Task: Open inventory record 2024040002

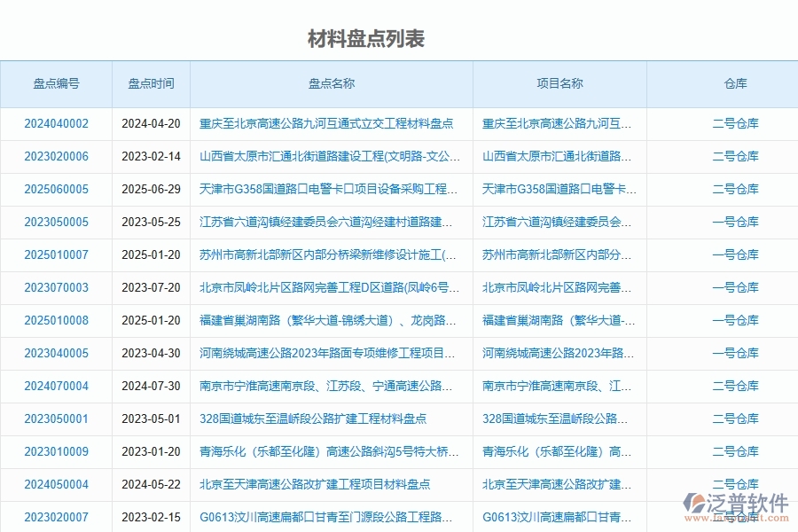Action: click(57, 124)
